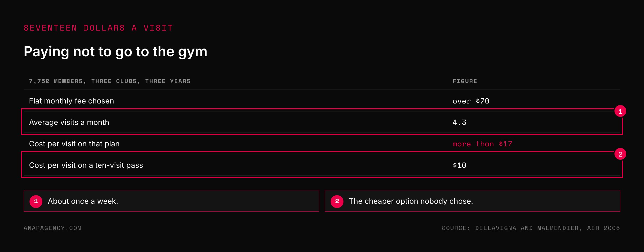Click the '$10' figure value
This screenshot has width=644, height=252.
459,165
